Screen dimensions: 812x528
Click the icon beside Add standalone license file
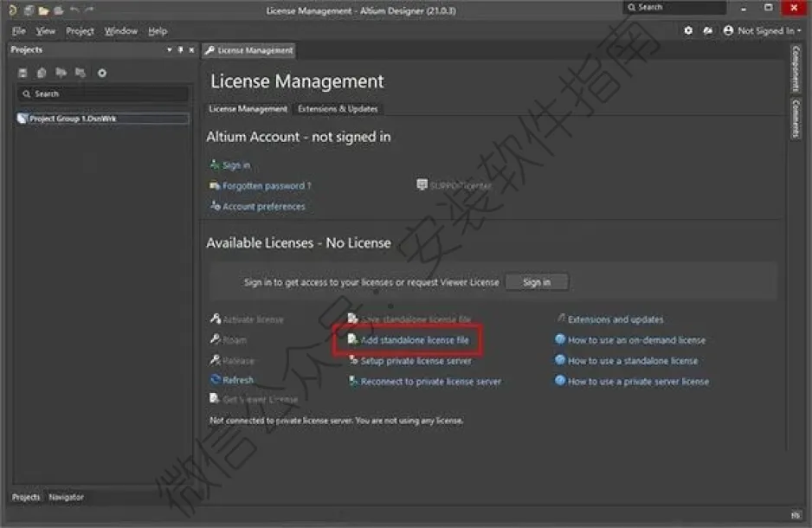pos(352,339)
